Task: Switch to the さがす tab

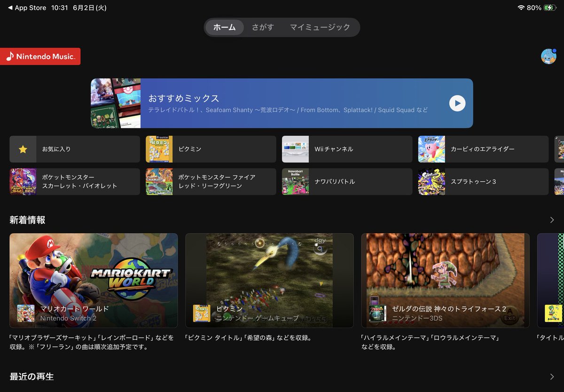Action: (263, 27)
